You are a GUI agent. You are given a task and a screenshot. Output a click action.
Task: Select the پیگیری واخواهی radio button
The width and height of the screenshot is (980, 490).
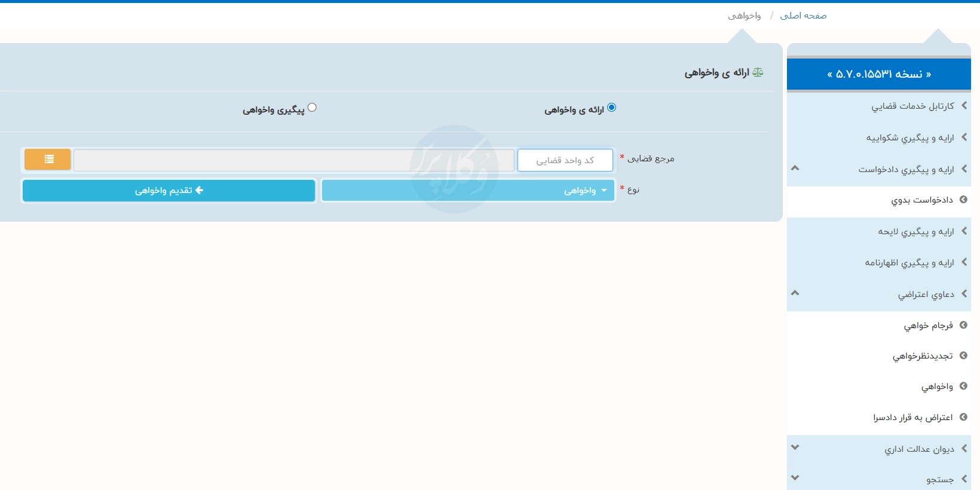pos(312,108)
